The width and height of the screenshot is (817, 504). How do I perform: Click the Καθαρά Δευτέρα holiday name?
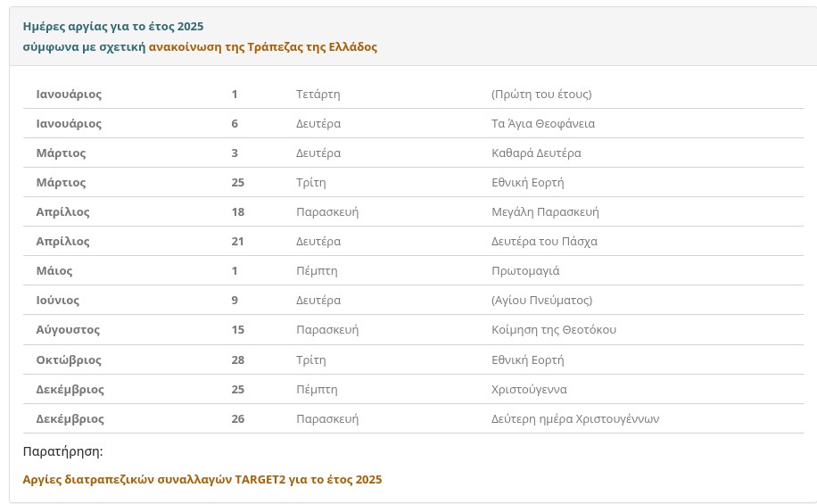pyautogui.click(x=536, y=153)
